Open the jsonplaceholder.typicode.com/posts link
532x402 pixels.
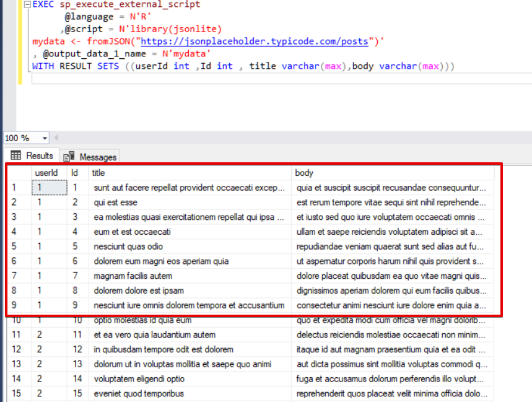255,42
